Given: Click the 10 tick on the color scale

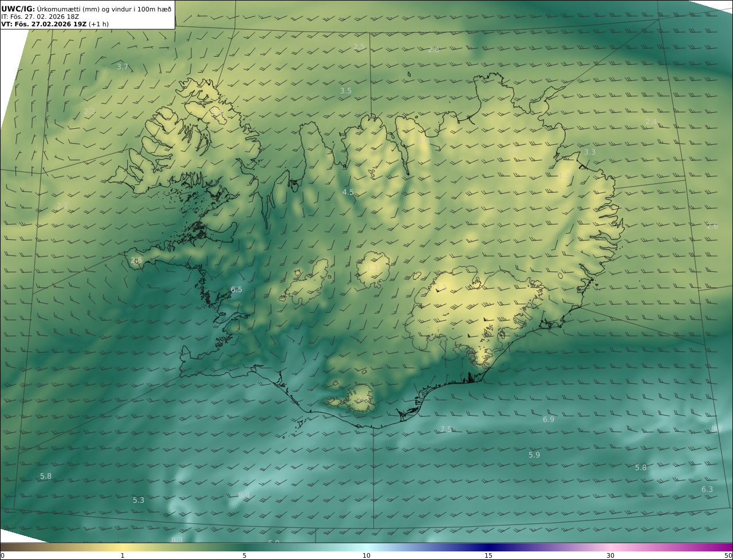Looking at the screenshot, I should click(x=366, y=556).
